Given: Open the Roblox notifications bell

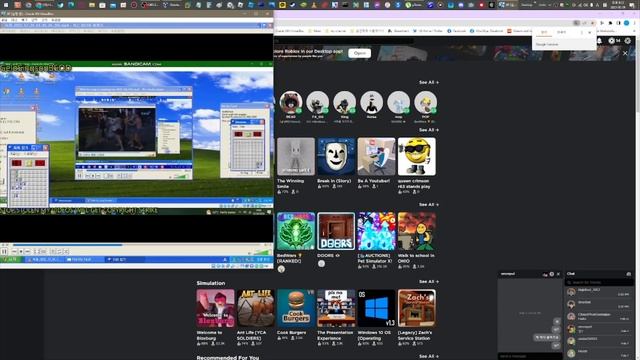Looking at the screenshot, I should [x=599, y=41].
